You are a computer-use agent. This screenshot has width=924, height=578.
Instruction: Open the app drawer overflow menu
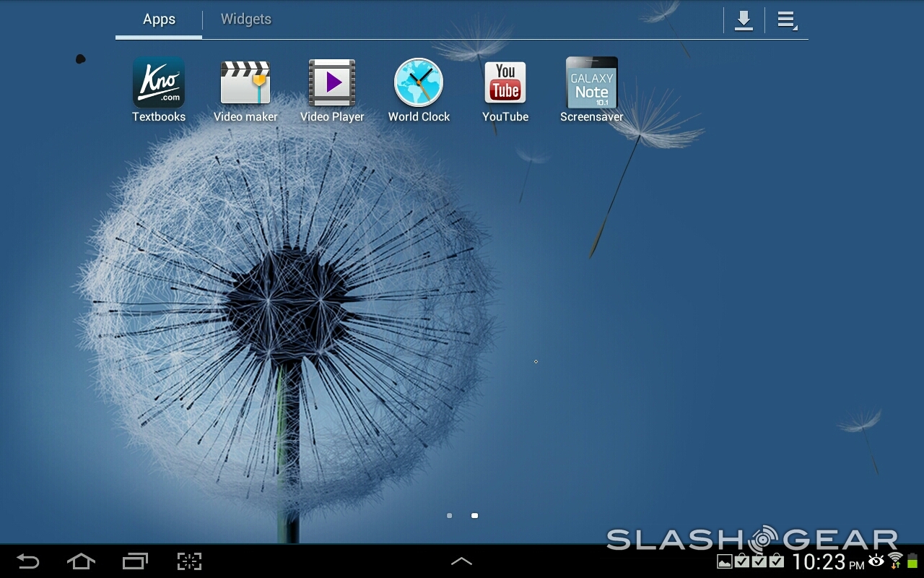(787, 20)
